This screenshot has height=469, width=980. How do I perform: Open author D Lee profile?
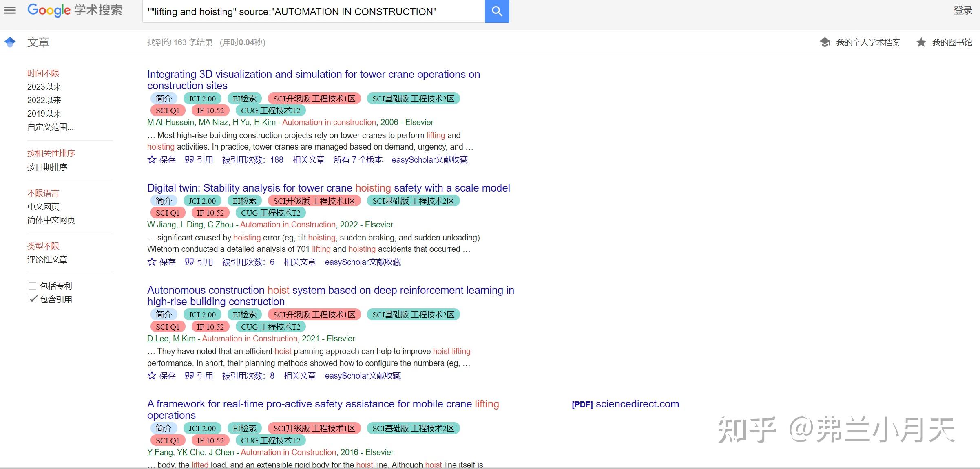click(158, 339)
